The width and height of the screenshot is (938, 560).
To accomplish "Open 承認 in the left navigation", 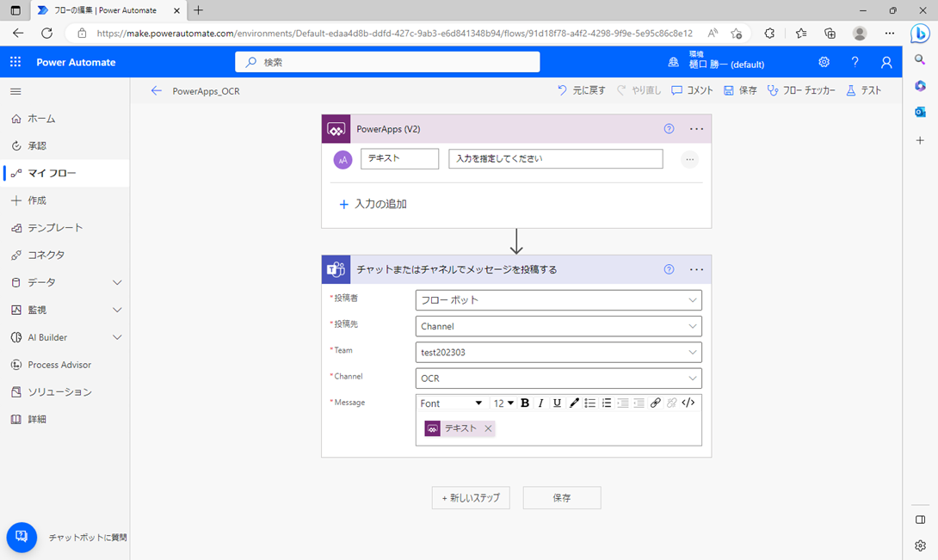I will (65, 146).
